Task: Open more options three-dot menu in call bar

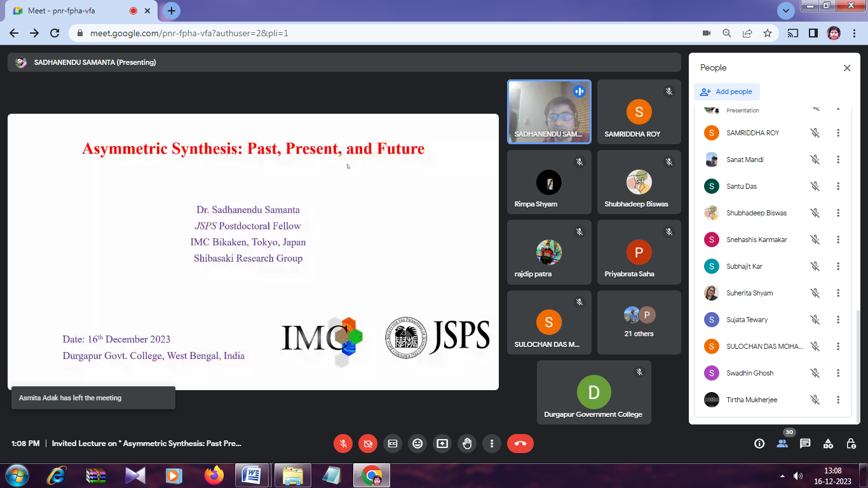Action: (x=492, y=444)
